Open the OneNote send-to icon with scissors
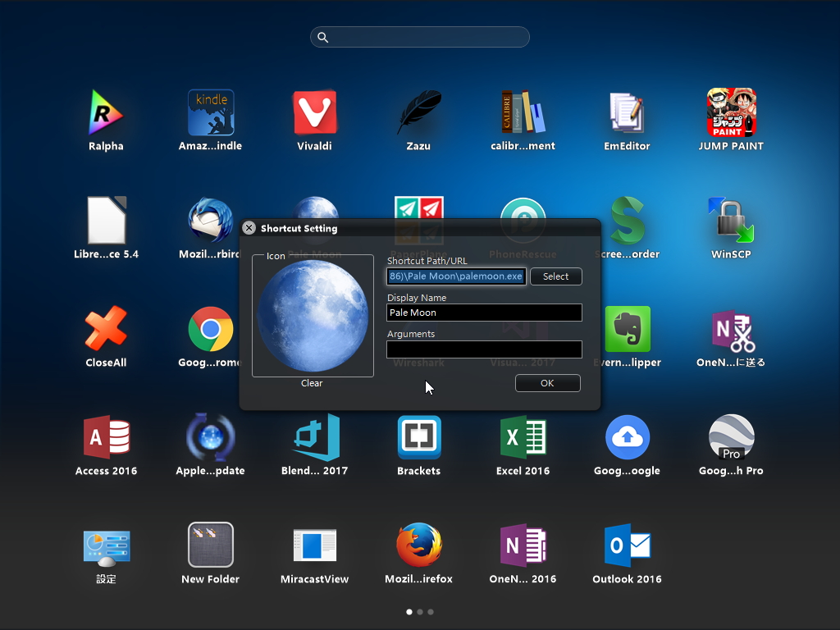This screenshot has width=840, height=630. click(x=733, y=330)
